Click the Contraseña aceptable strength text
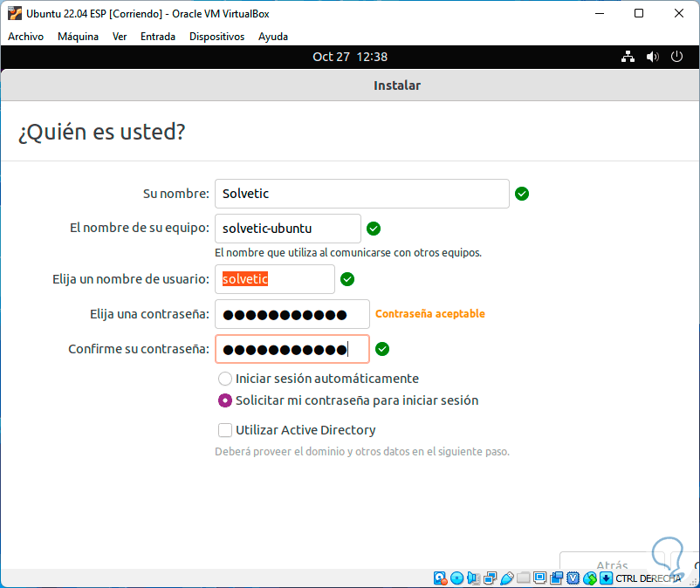The height and width of the screenshot is (588, 700). pos(430,314)
